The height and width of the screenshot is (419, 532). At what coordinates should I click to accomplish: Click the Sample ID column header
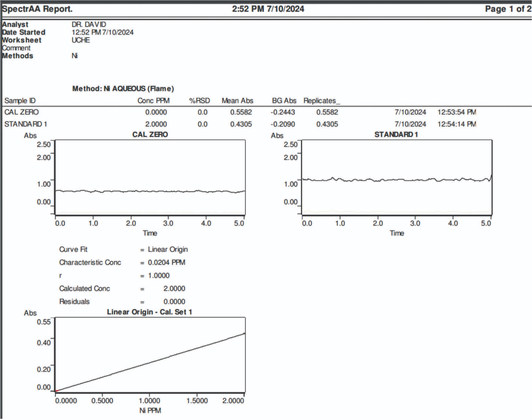[20, 101]
